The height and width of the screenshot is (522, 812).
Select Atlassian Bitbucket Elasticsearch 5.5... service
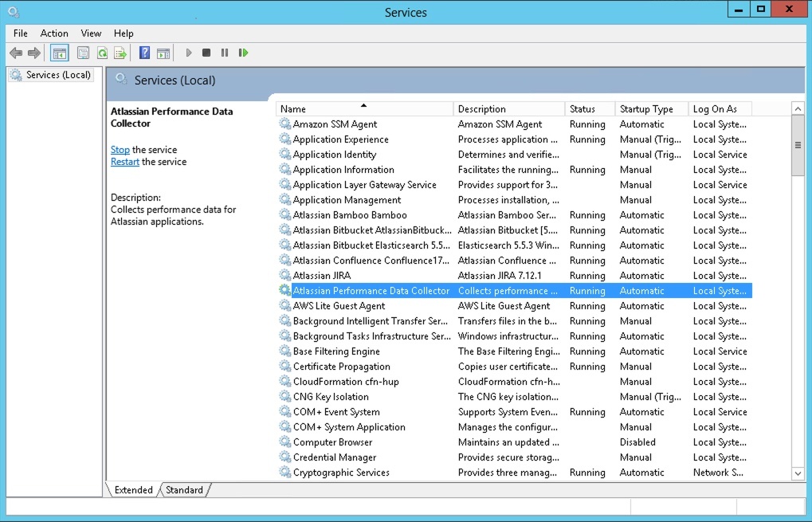515,245
